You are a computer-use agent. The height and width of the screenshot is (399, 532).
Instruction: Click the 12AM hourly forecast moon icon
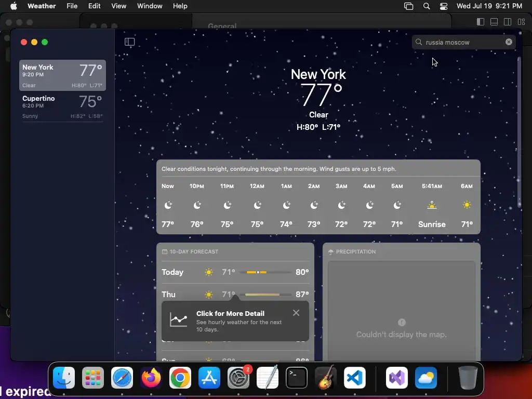257,205
